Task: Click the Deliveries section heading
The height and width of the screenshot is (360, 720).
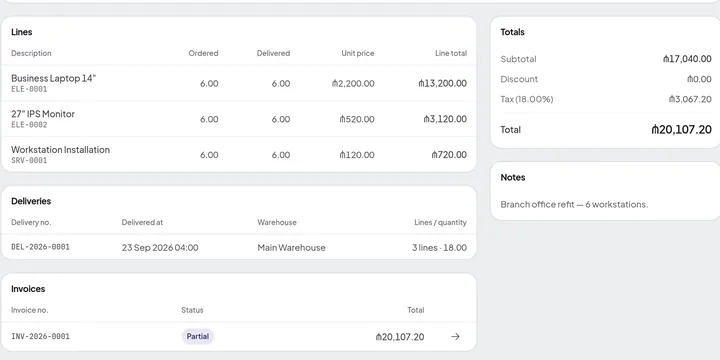Action: click(x=31, y=201)
